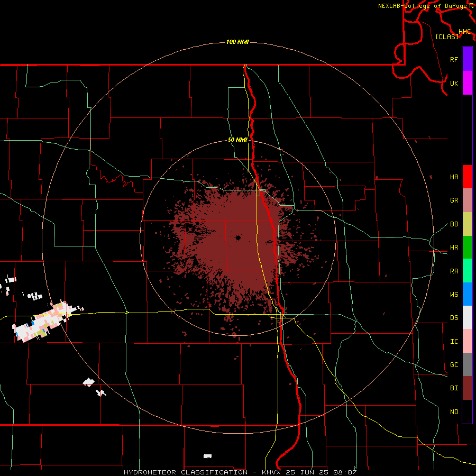Click the IC ice crystals pink swatch
This screenshot has width=476, height=476.
coord(467,341)
